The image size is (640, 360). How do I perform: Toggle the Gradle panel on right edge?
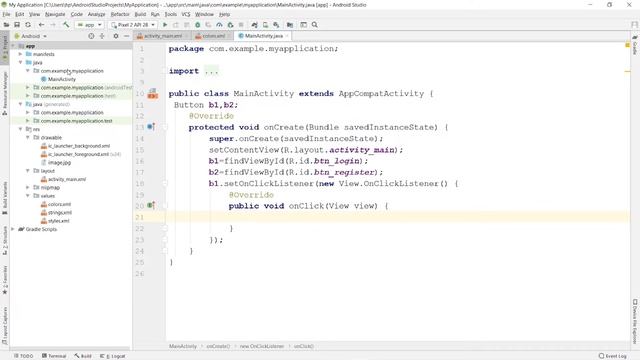(635, 45)
